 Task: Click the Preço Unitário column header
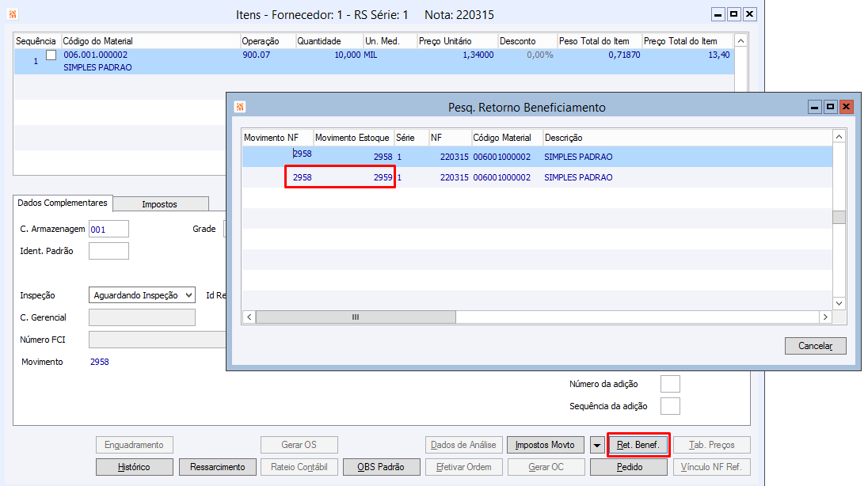click(457, 41)
